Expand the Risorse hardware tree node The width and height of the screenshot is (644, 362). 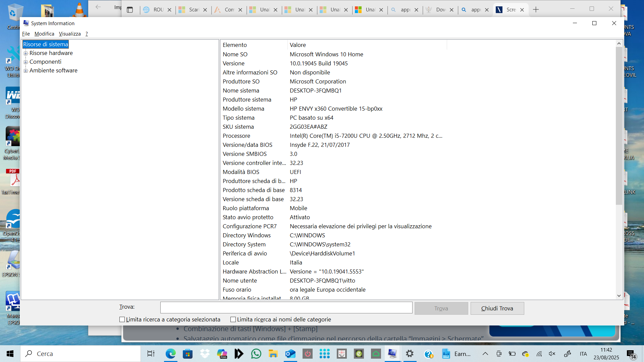point(25,53)
